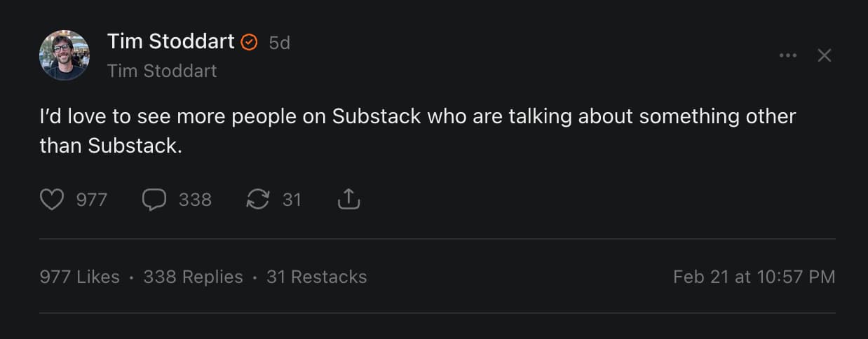Open replies using the comment bubble icon

coord(154,200)
